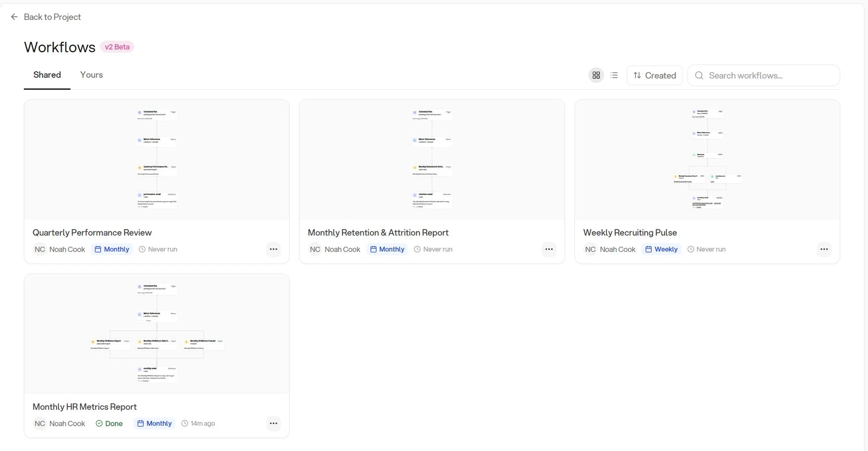Click the 14m ago last-run time
This screenshot has height=451, width=868.
198,423
